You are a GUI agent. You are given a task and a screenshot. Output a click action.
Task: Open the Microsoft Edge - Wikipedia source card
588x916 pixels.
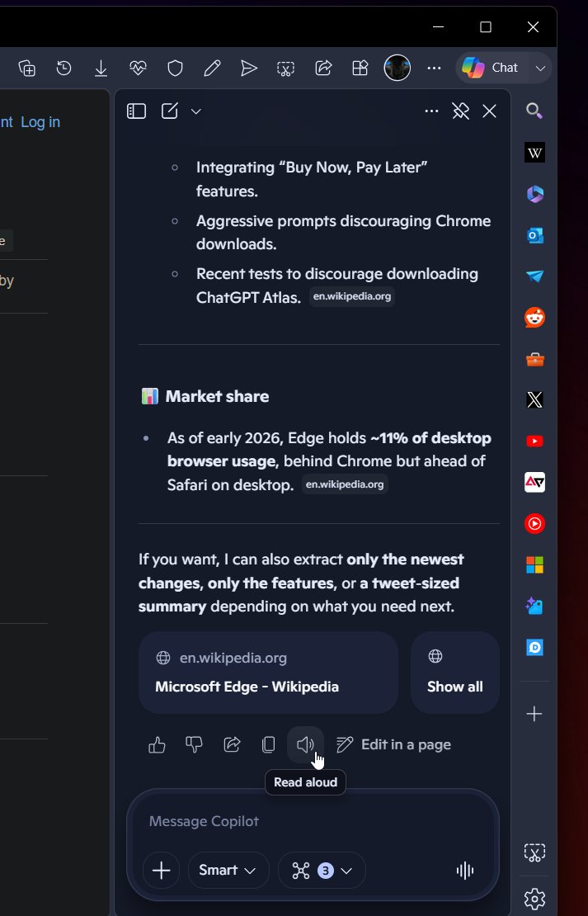[268, 673]
